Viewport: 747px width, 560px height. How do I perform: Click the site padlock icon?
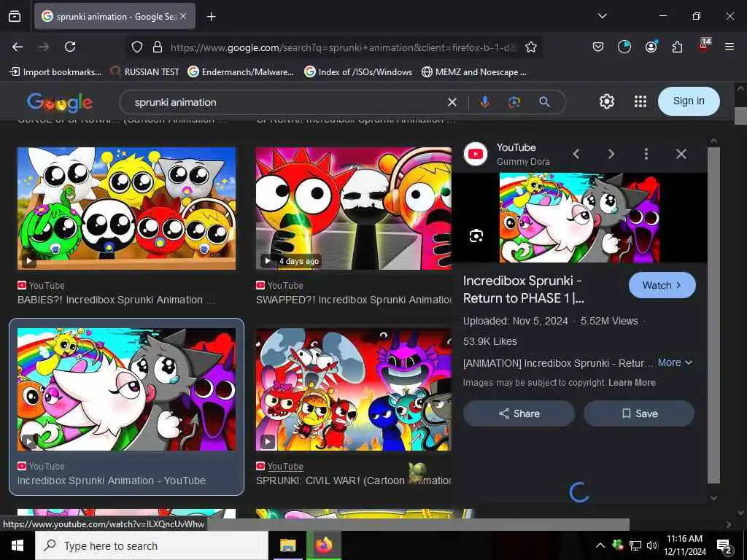(x=158, y=47)
